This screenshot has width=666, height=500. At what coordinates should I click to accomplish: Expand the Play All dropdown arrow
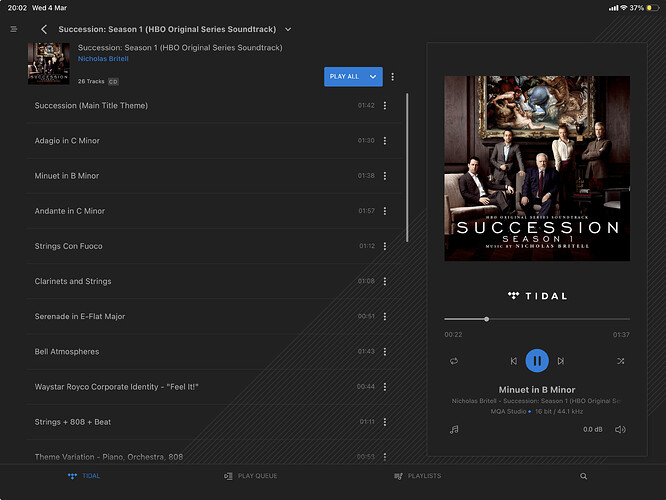(x=373, y=77)
